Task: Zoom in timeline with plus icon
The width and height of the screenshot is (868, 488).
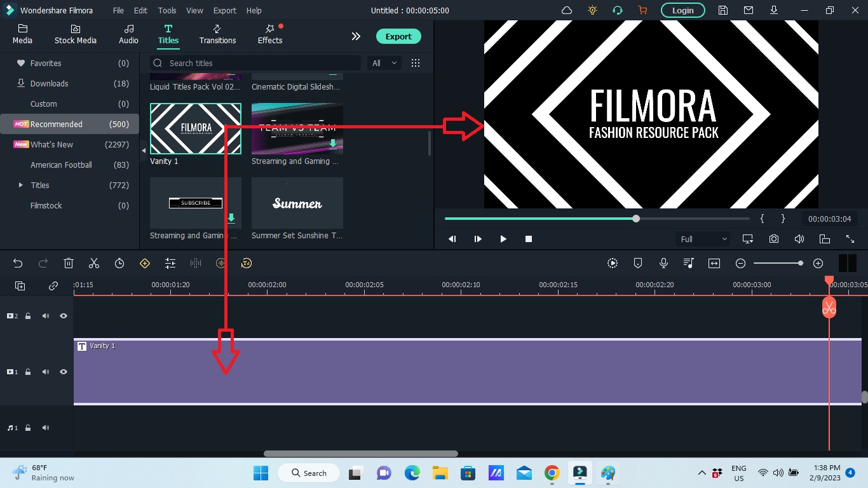Action: pyautogui.click(x=818, y=263)
